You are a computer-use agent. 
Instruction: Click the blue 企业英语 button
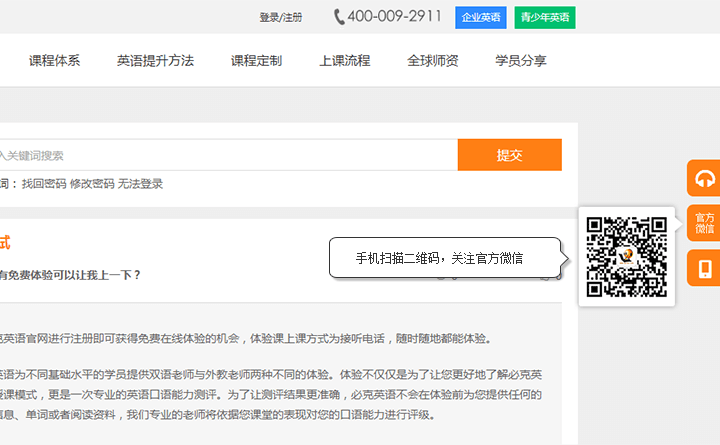[481, 18]
